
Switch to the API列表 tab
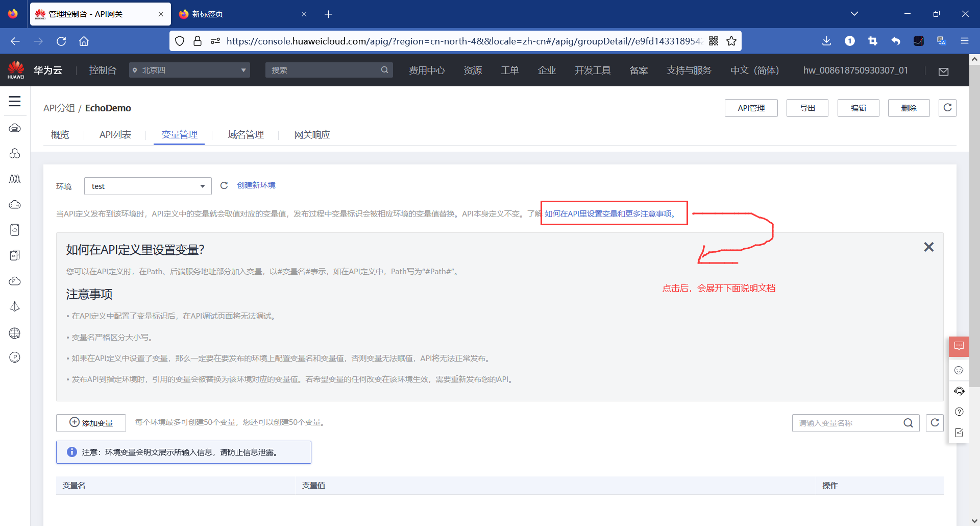pyautogui.click(x=115, y=134)
